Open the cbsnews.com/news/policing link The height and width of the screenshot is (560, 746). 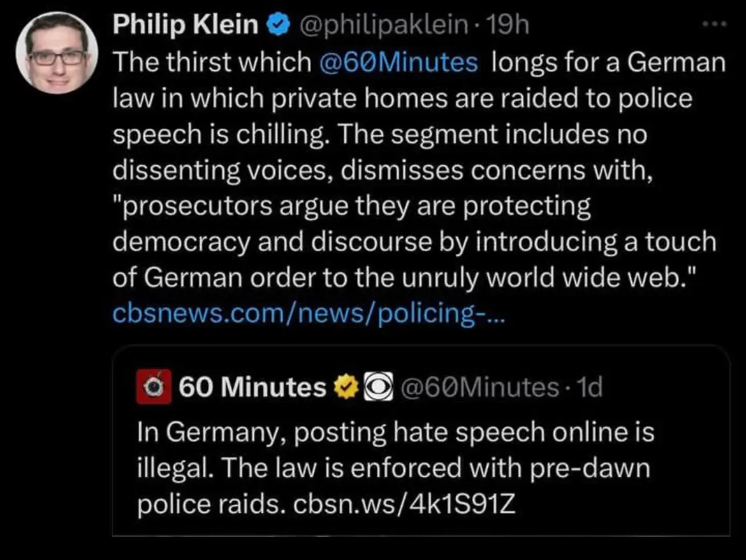[x=307, y=313]
